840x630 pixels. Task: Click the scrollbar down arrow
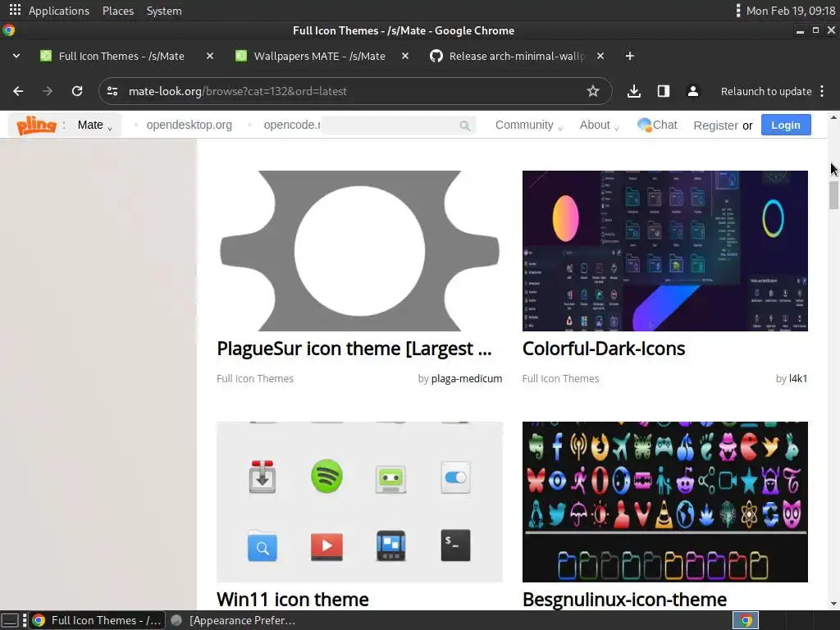click(x=833, y=604)
